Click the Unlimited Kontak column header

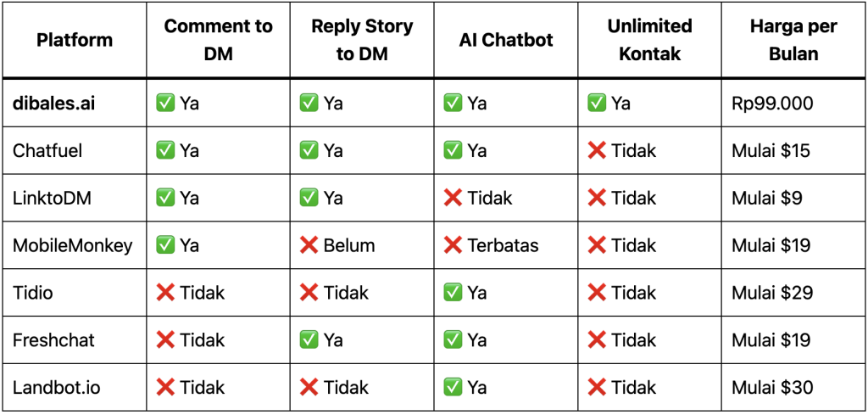(649, 40)
